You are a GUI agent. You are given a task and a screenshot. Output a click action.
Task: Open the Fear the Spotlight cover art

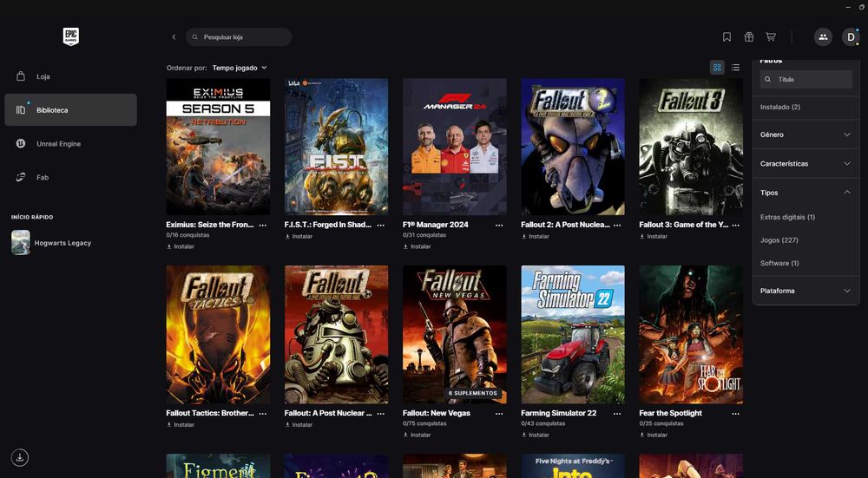point(691,335)
